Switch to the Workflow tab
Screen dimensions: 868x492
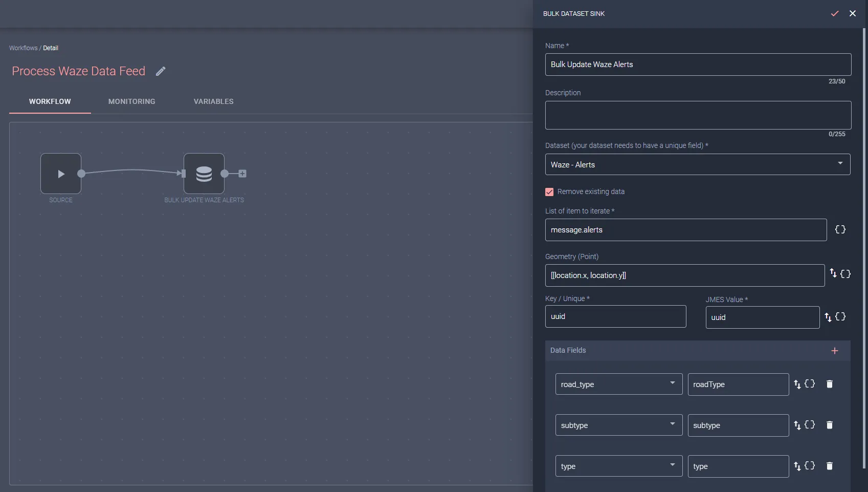(x=50, y=101)
